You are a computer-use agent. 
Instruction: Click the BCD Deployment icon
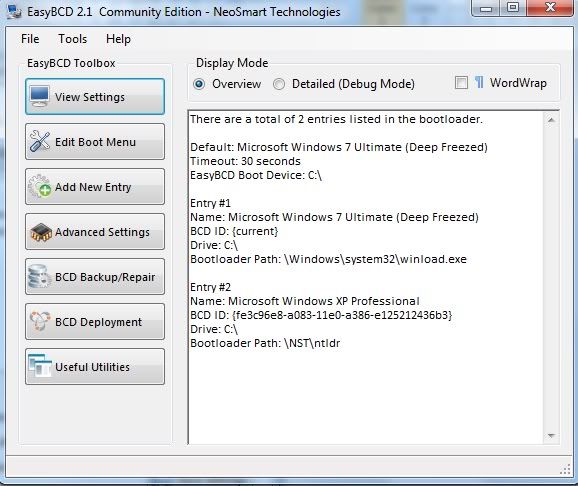tap(40, 321)
